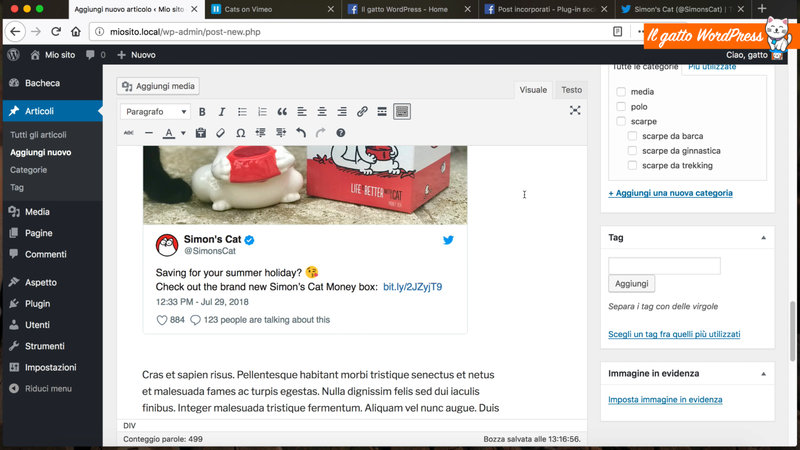800x450 pixels.
Task: Decrease indent
Action: point(261,133)
